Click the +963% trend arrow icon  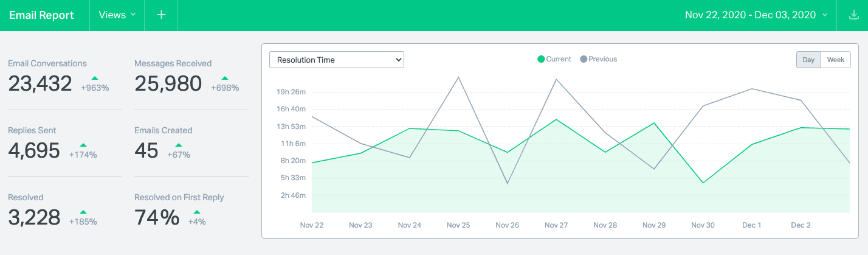pyautogui.click(x=95, y=78)
